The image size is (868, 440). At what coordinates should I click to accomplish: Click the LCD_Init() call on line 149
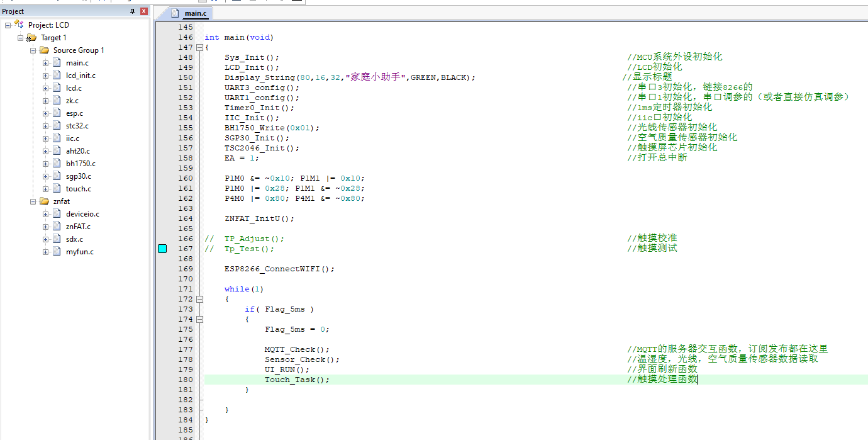[x=252, y=67]
